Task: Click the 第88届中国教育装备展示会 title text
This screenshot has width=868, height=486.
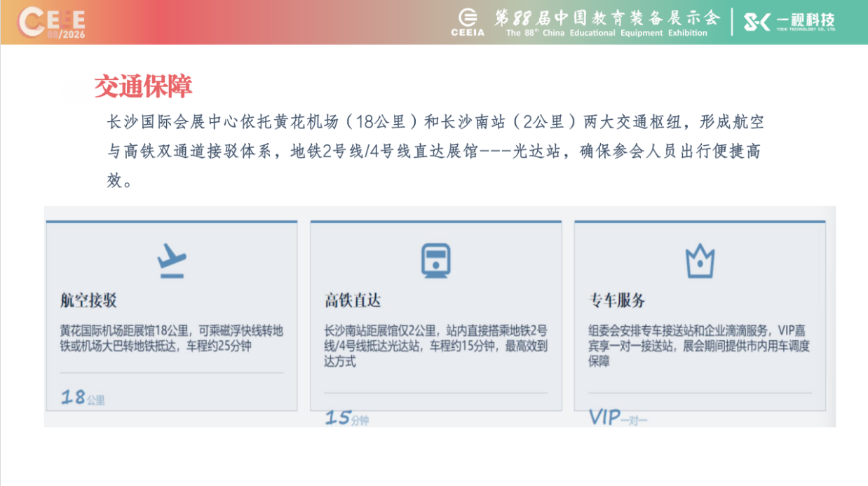Action: point(607,18)
